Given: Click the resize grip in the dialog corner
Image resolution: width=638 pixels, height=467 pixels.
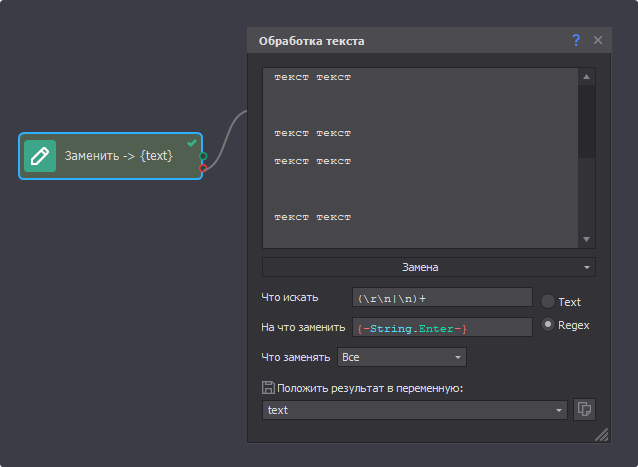Looking at the screenshot, I should coord(601,435).
